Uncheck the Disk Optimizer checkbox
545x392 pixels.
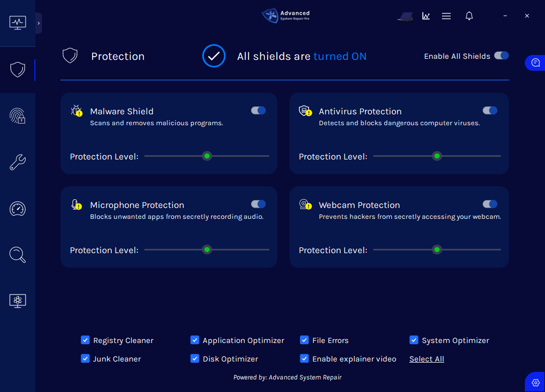coord(195,359)
